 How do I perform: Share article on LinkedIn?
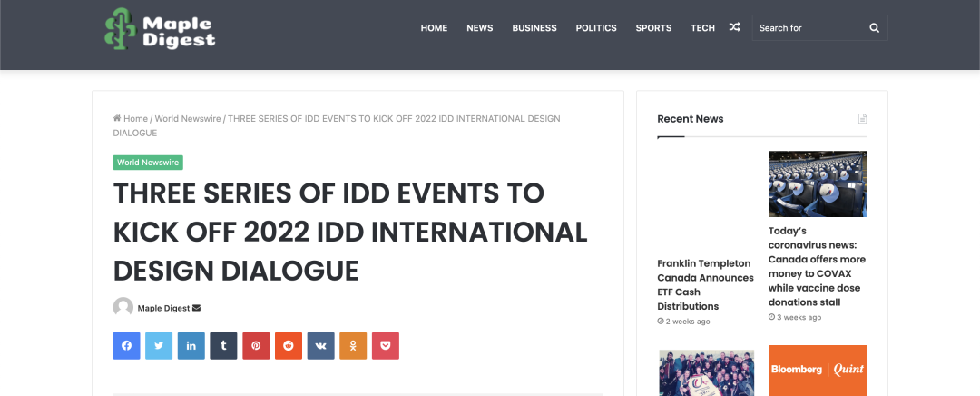pos(191,346)
